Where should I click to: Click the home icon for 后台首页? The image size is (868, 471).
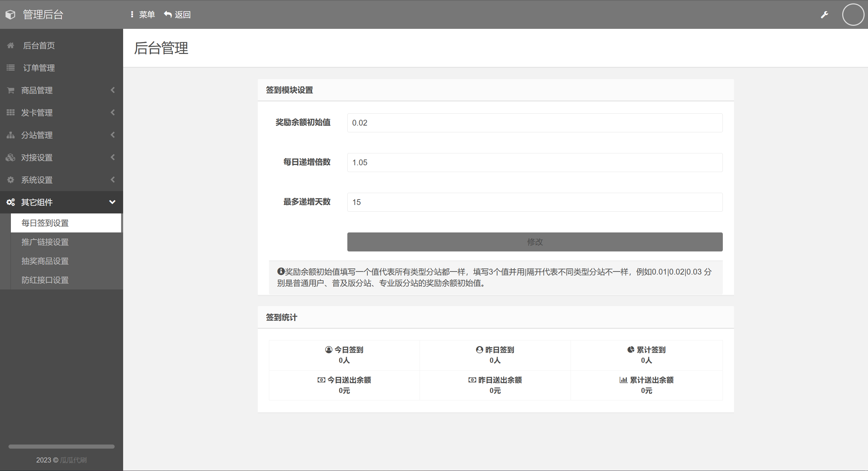click(x=11, y=45)
